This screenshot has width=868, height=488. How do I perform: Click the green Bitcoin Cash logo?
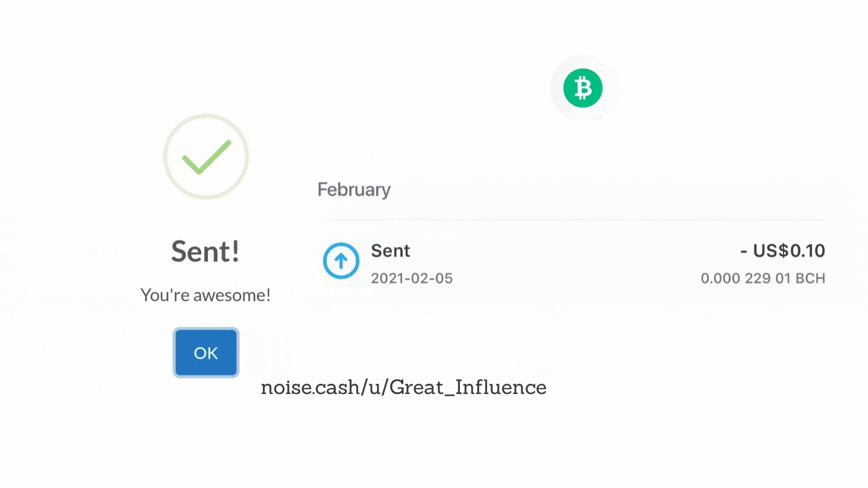click(x=582, y=88)
